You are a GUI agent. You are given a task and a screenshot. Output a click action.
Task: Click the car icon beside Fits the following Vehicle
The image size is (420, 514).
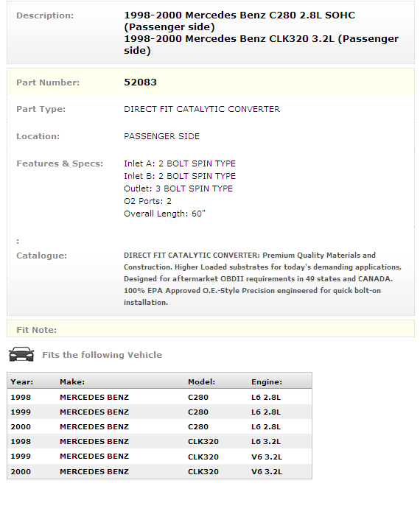21,354
